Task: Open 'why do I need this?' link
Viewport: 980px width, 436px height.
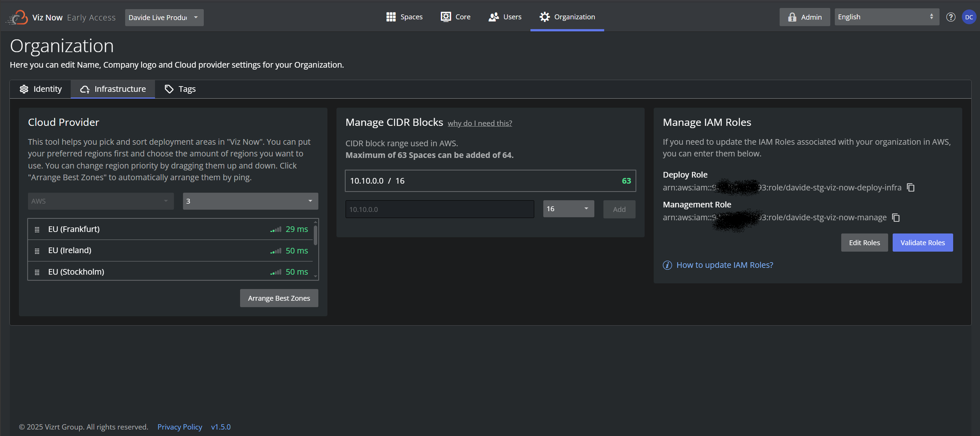Action: (479, 123)
